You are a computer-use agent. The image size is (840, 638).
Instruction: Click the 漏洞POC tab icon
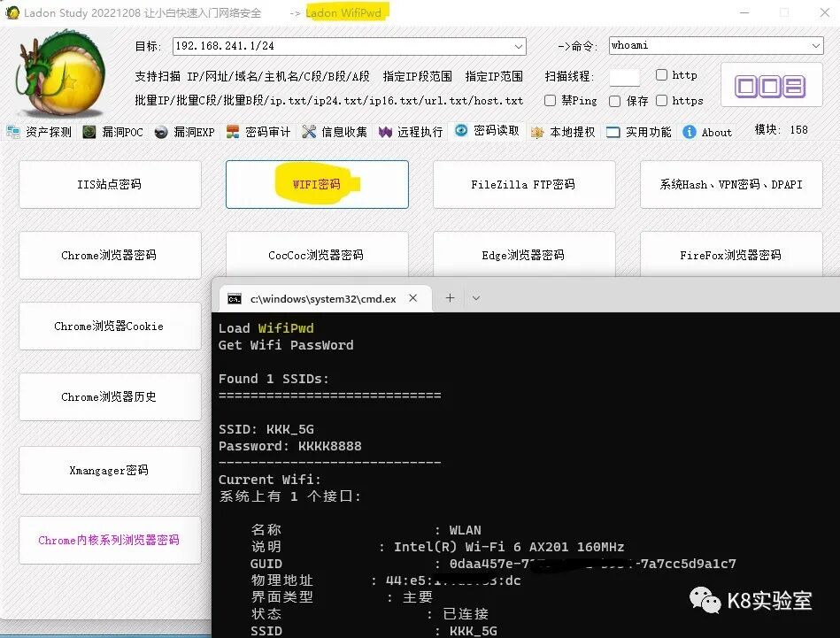pyautogui.click(x=89, y=132)
